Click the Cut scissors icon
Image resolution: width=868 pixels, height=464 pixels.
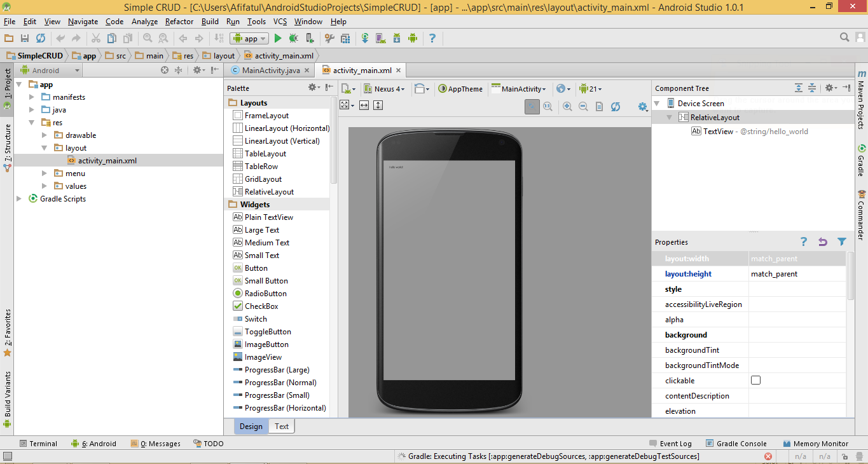[x=96, y=38]
